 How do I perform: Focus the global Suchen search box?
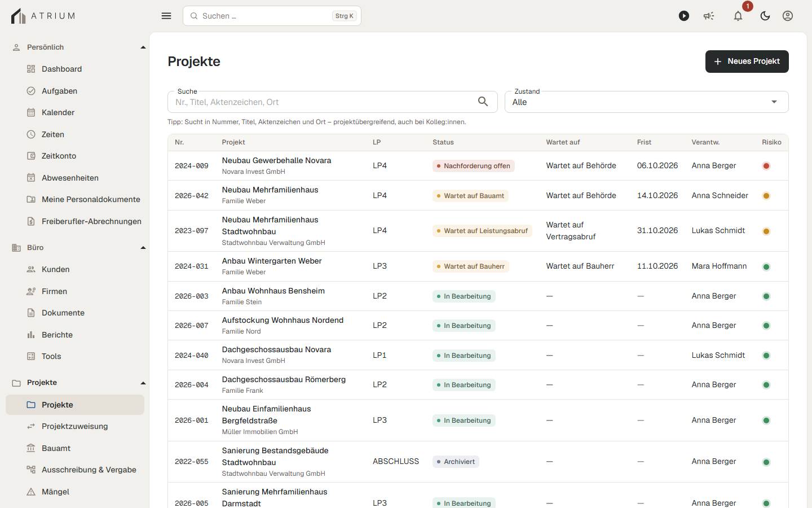pyautogui.click(x=272, y=16)
